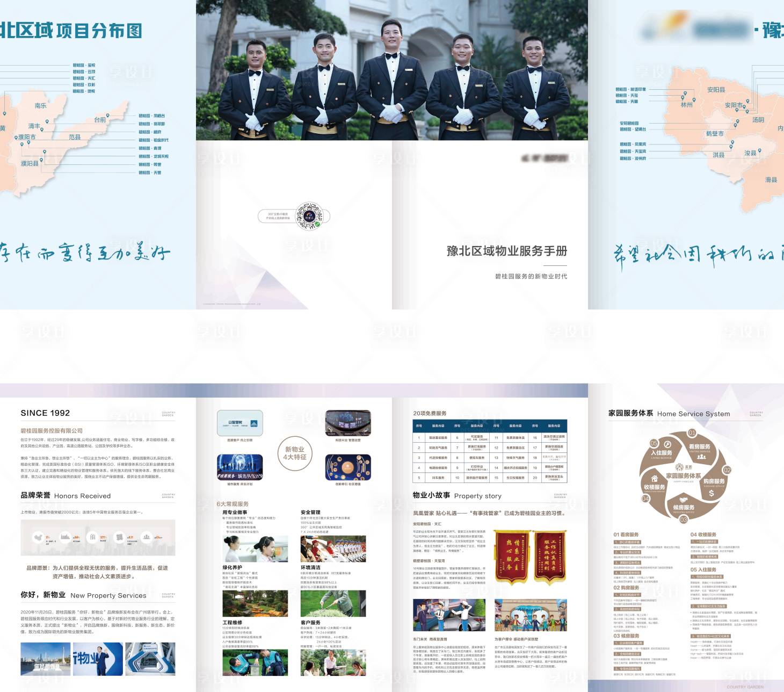Click the hedge trimming photo under 环境清洁
The image size is (784, 692).
tap(333, 603)
